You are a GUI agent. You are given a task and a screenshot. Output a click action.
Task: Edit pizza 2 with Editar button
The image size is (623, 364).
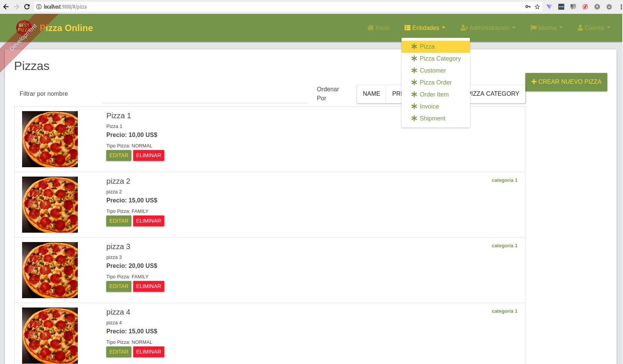point(119,221)
